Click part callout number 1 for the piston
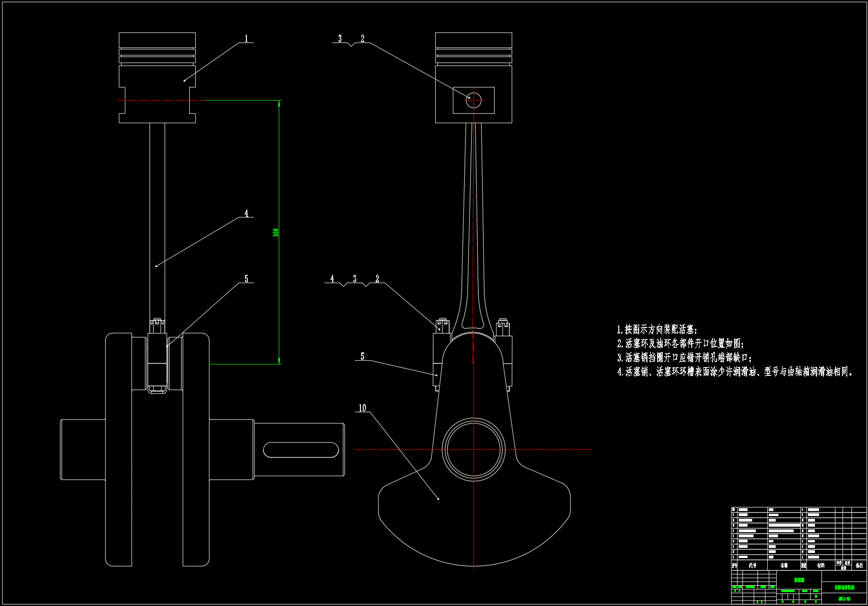Viewport: 868px width, 606px height. [246, 39]
